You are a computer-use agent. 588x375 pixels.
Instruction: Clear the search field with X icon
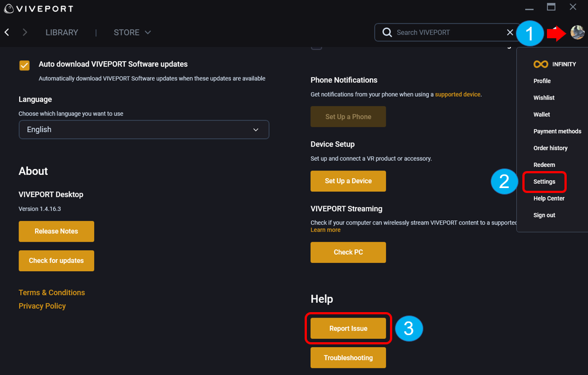click(510, 33)
